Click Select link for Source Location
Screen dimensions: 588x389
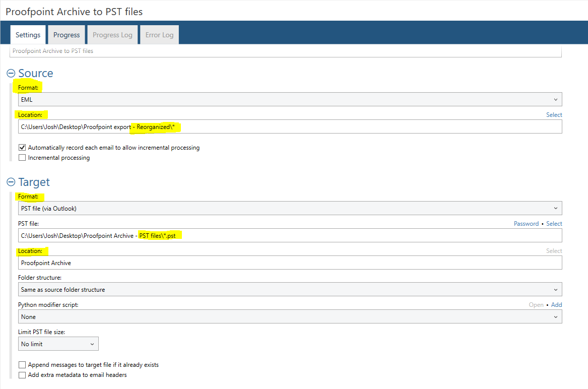click(x=554, y=115)
